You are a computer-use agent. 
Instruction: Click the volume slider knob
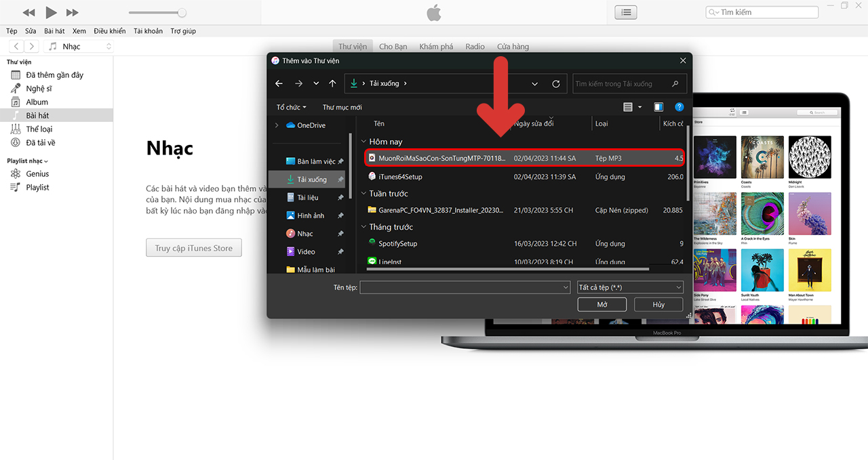click(182, 13)
